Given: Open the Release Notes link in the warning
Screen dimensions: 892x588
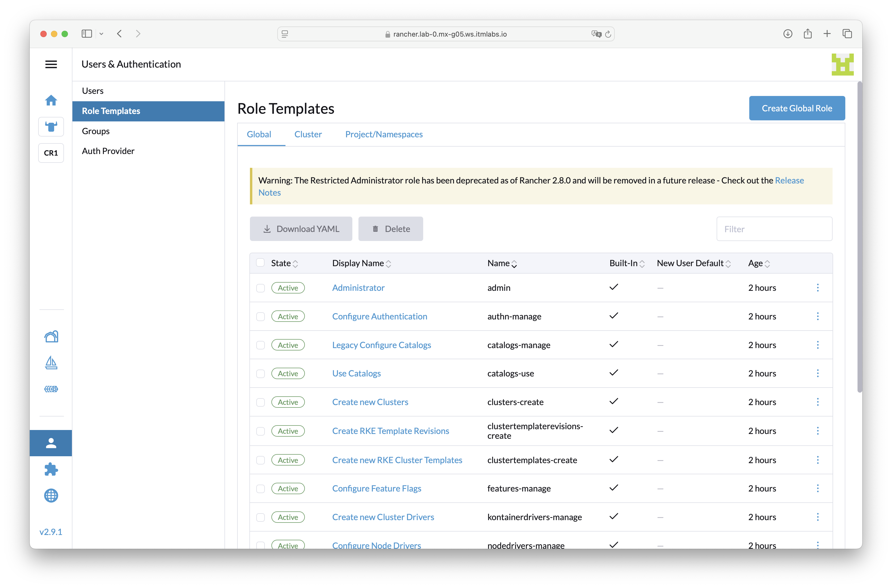Looking at the screenshot, I should coord(789,180).
